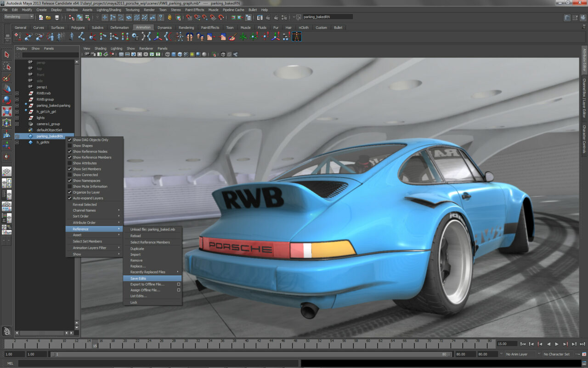This screenshot has height=368, width=588.
Task: Click Reload in the reference submenu
Action: (x=136, y=236)
